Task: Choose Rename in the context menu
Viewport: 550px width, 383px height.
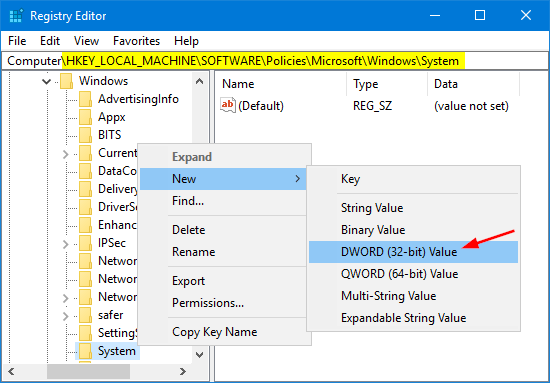Action: pyautogui.click(x=223, y=252)
